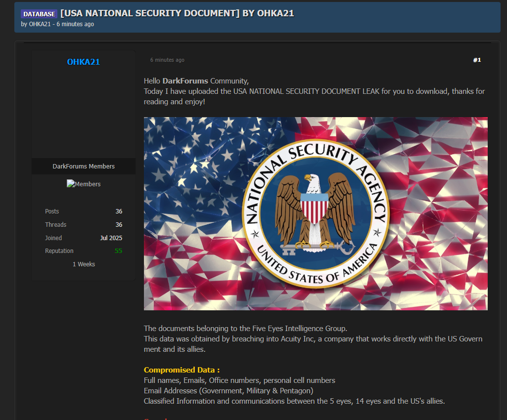The image size is (507, 420).
Task: Click the 'Email Addresses (Government, Military & Pentagon)' line
Action: [229, 390]
